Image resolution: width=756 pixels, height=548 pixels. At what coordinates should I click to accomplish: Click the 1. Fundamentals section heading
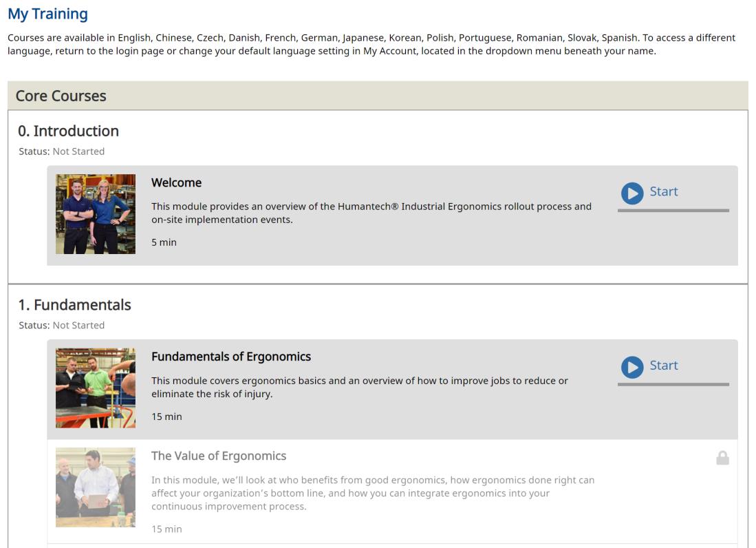pos(75,305)
